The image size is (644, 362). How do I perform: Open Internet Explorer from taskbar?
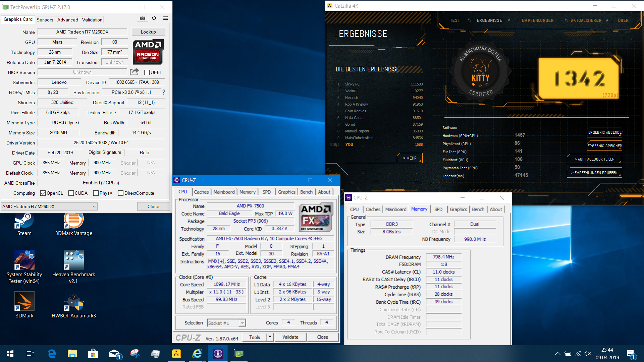(197, 354)
